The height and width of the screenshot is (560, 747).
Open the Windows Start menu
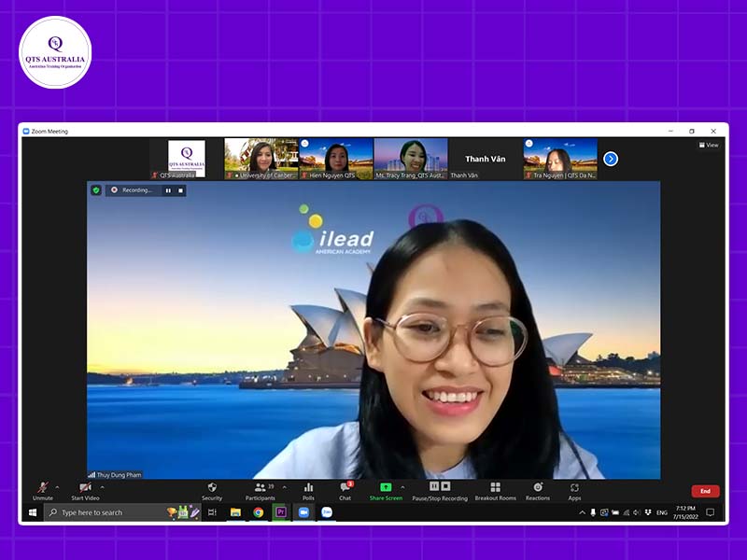pyautogui.click(x=33, y=512)
